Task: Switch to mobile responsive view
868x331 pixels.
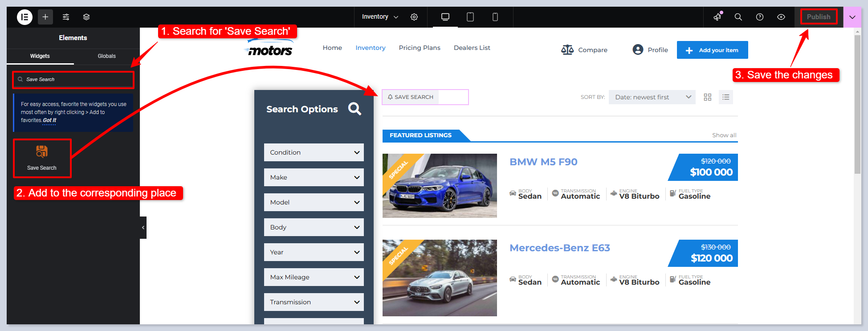Action: pos(495,17)
